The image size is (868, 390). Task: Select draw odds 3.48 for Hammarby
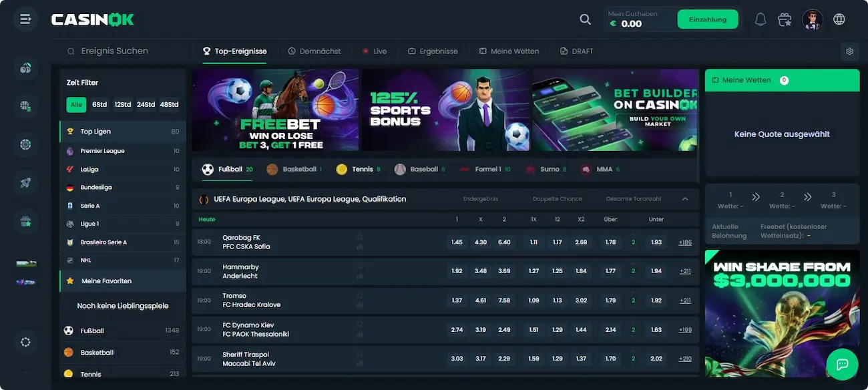click(x=481, y=271)
